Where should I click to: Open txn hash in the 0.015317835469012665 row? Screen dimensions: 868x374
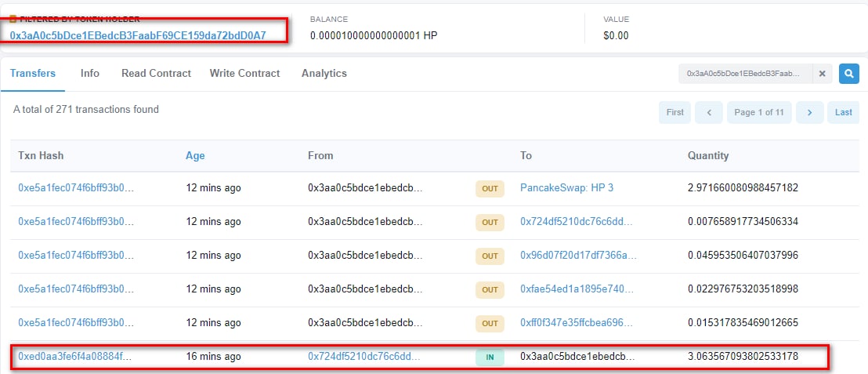tap(76, 322)
